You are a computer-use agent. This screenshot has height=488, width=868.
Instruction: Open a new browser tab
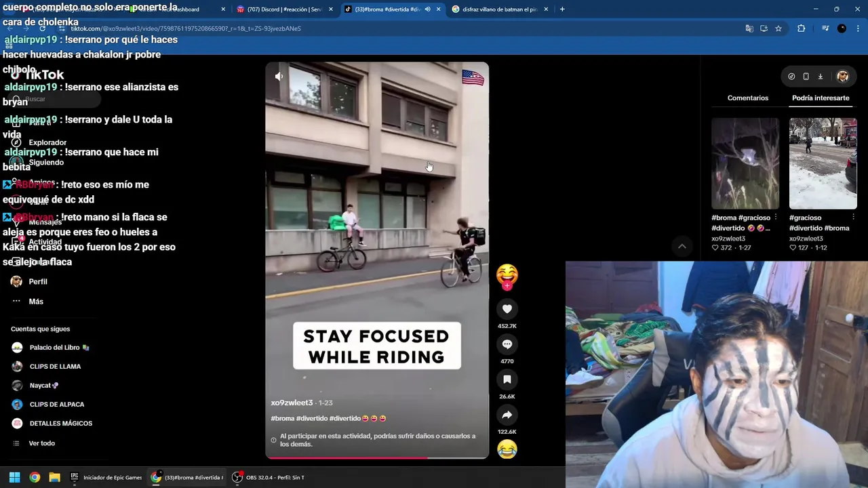562,9
